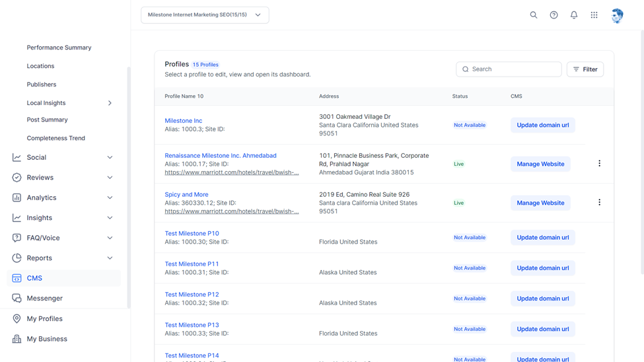Image resolution: width=644 pixels, height=362 pixels.
Task: Open Post Summary in sidebar
Action: (48, 120)
